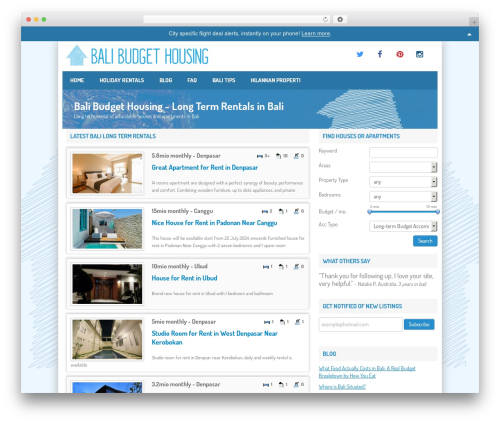Open Blog in navigation bar
500x423 pixels.
pyautogui.click(x=166, y=80)
